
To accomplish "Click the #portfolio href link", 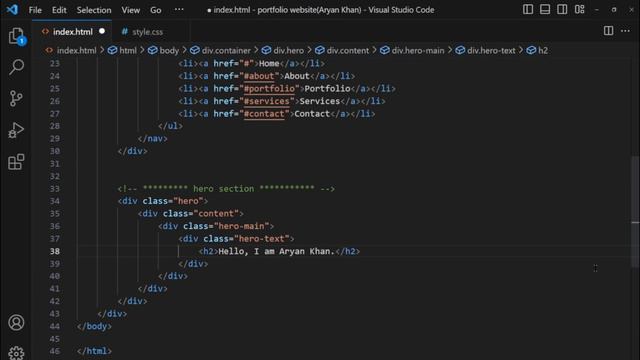I will click(269, 89).
